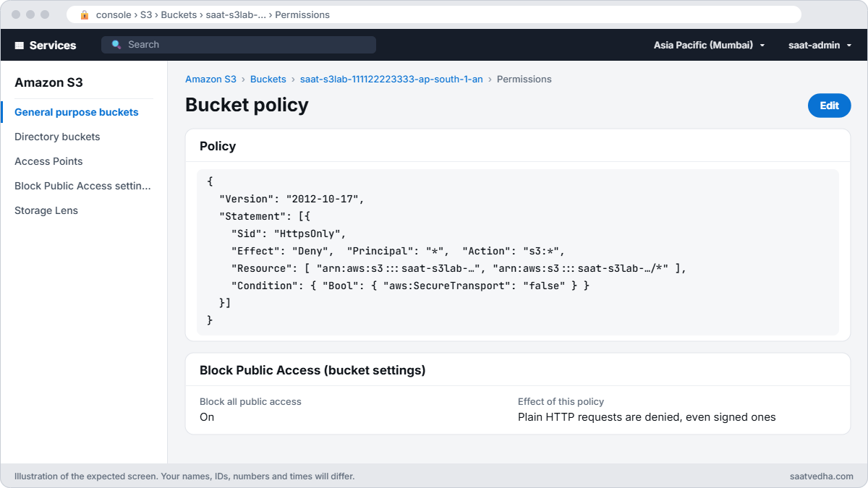Viewport: 868px width, 488px height.
Task: Click the Plain HTTP requests are denied text
Action: tap(647, 417)
